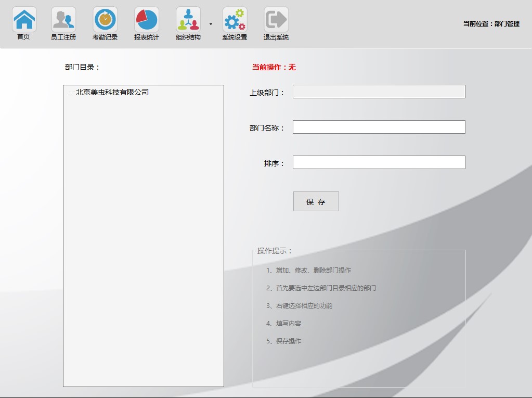Click hint 1、增加、修改、删除部门操作

click(x=309, y=271)
